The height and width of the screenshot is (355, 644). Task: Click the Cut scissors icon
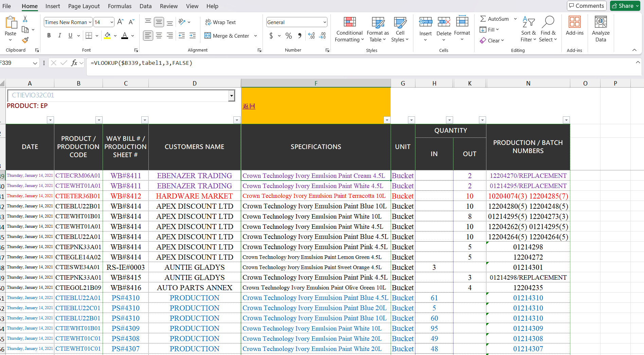click(25, 19)
